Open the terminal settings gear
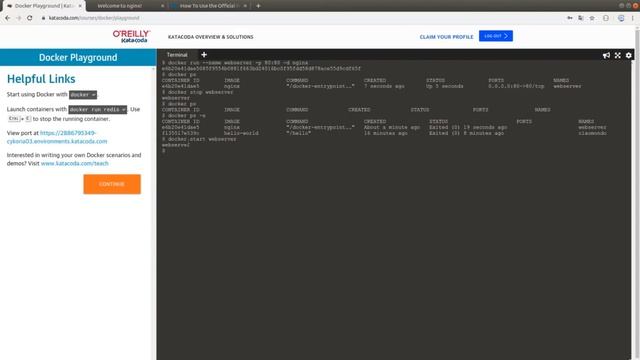Viewport: 640px width, 360px height. 629,55
